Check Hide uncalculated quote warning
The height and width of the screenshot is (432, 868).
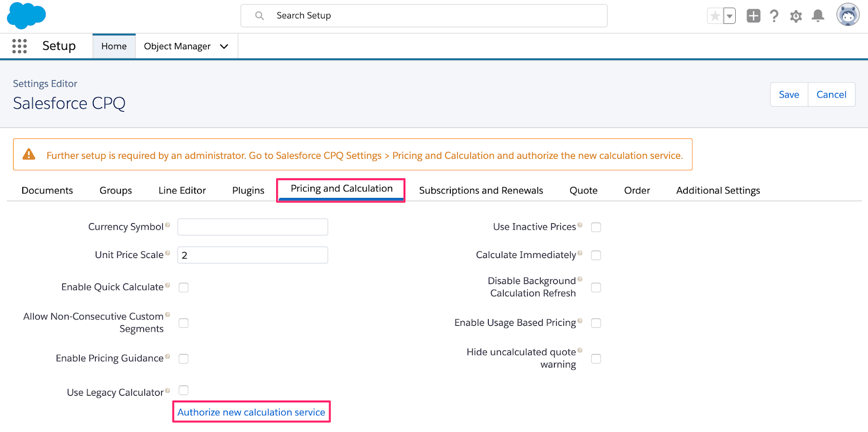(596, 359)
